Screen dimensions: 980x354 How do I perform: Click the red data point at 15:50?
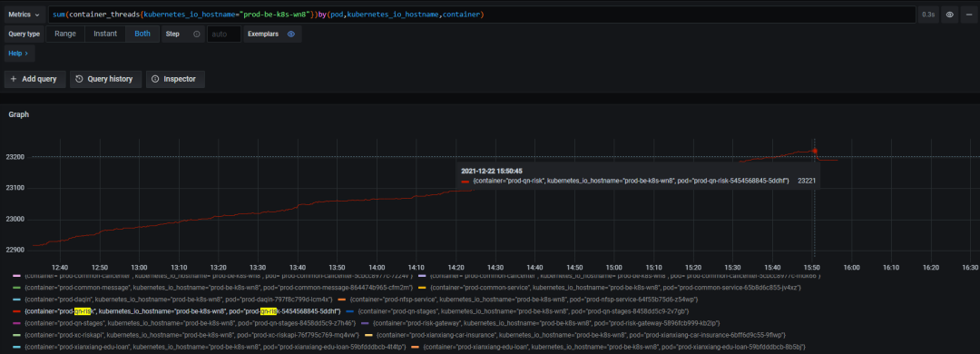pyautogui.click(x=814, y=150)
